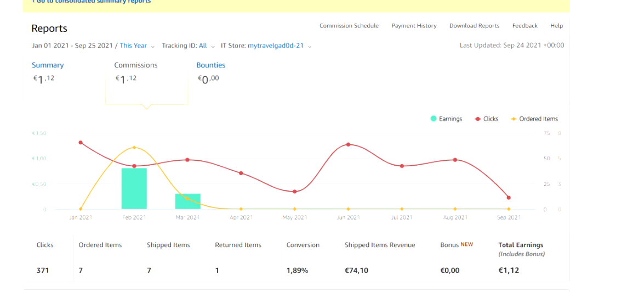Click the Feb 2021 earnings bar
Image resolution: width=644 pixels, height=292 pixels.
[x=134, y=188]
